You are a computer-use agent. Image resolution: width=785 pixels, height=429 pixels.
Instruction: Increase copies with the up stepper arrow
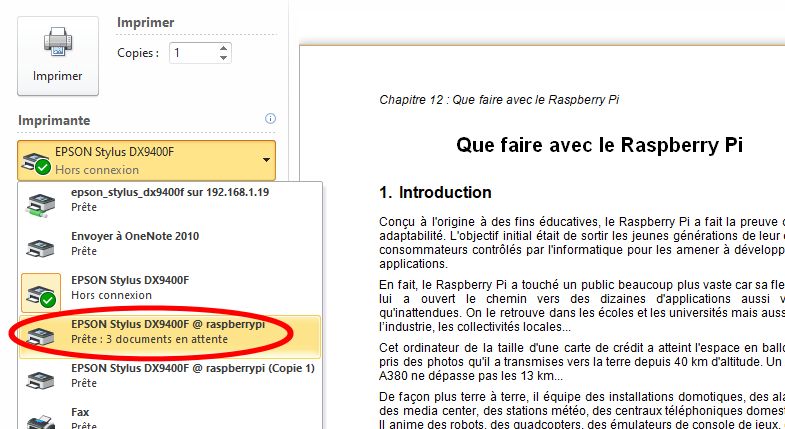223,48
